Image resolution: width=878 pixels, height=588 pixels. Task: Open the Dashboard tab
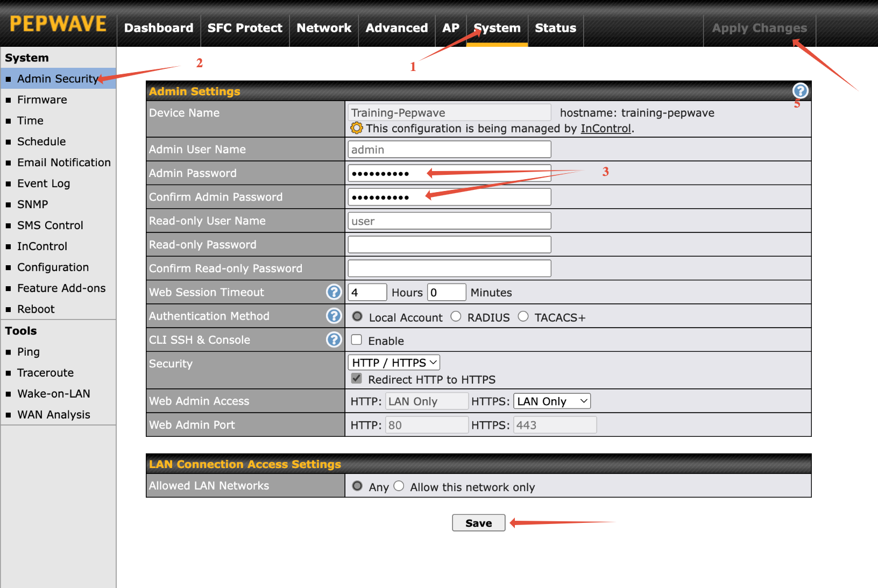[x=159, y=28]
